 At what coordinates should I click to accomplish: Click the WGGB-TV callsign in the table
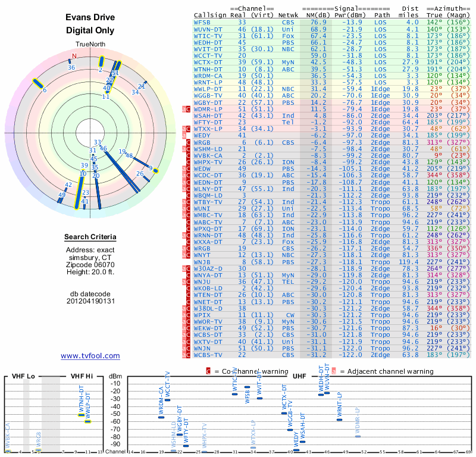tap(208, 96)
